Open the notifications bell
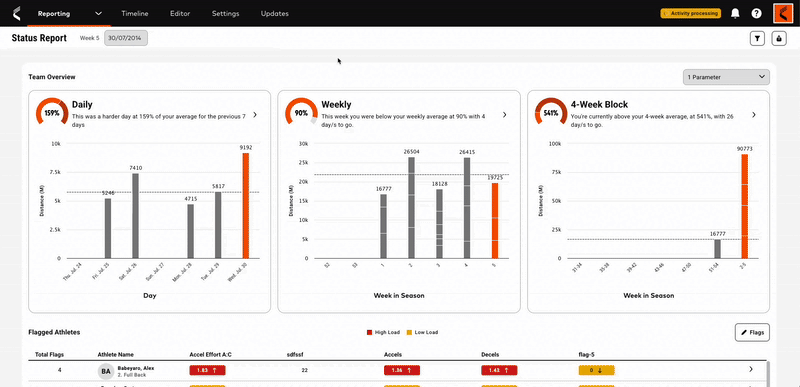The image size is (800, 387). click(x=735, y=13)
